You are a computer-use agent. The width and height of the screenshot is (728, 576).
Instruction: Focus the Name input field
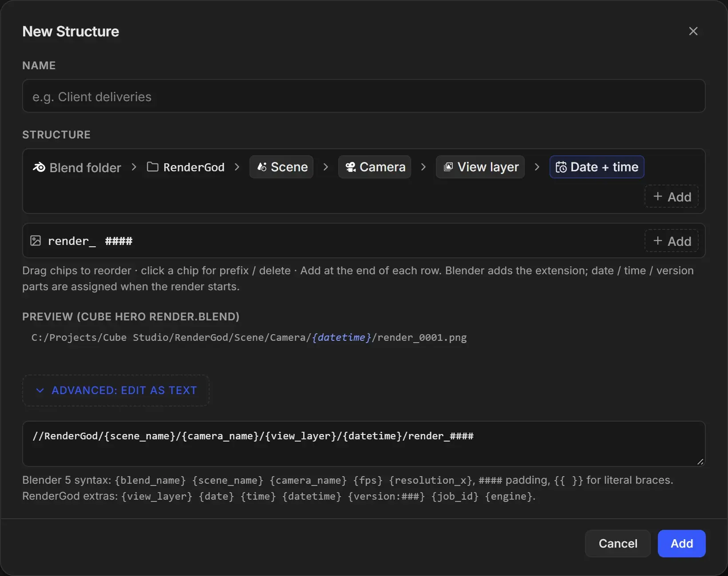(364, 96)
